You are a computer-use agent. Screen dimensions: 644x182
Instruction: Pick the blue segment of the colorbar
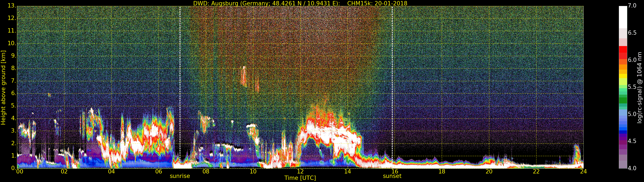pyautogui.click(x=623, y=128)
